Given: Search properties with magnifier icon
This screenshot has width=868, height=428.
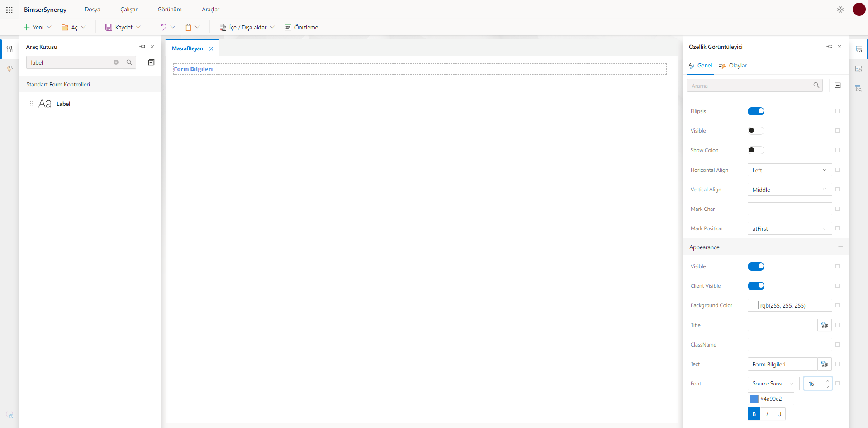Looking at the screenshot, I should (816, 85).
